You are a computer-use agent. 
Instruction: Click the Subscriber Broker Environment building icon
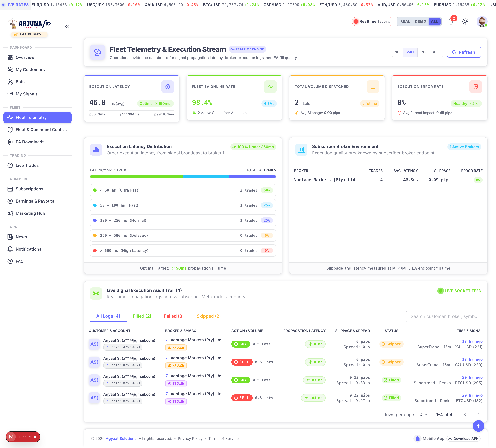(301, 150)
